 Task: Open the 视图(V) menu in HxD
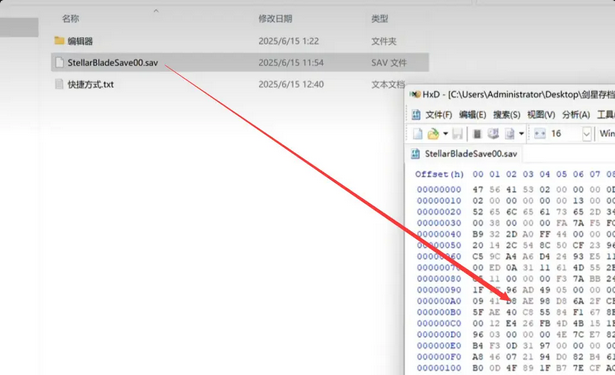pos(541,115)
